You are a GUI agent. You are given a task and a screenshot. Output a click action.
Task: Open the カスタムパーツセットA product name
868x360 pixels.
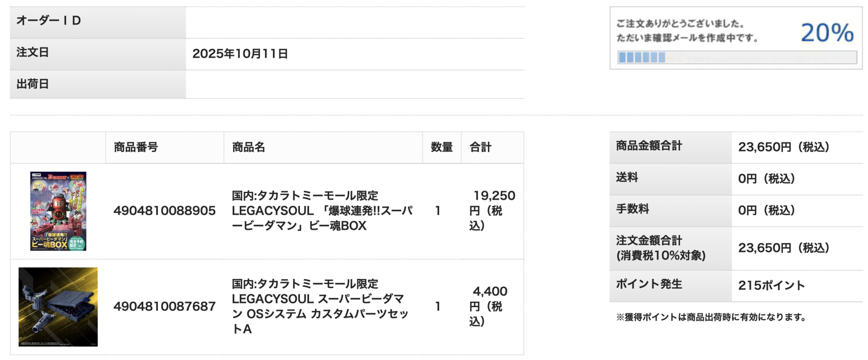pyautogui.click(x=320, y=306)
